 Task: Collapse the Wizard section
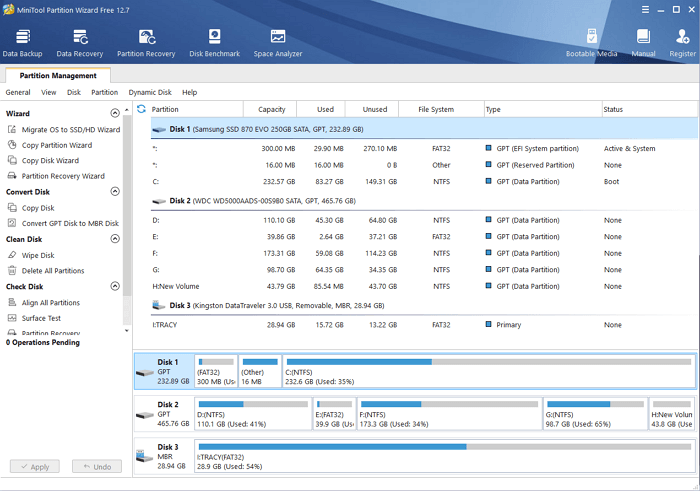coord(115,114)
